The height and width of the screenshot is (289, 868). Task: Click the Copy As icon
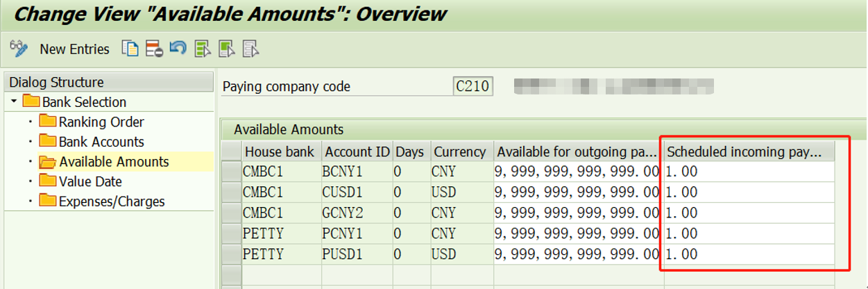[x=130, y=48]
